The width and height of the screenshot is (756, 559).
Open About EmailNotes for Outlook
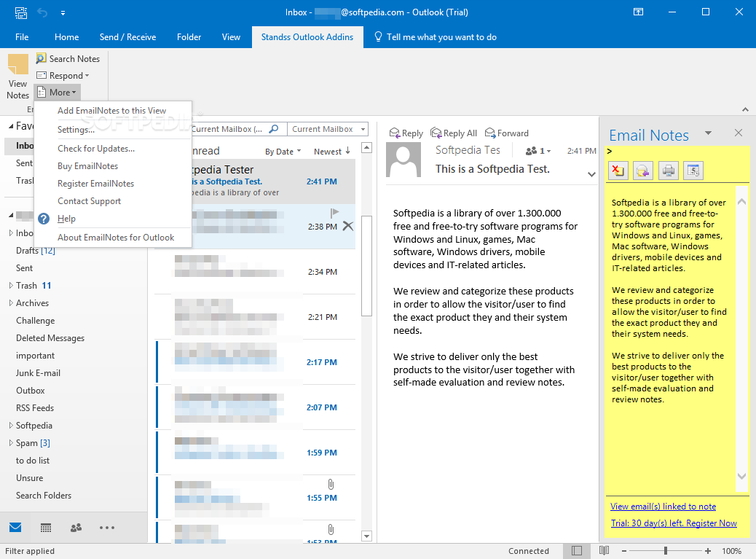pos(116,238)
